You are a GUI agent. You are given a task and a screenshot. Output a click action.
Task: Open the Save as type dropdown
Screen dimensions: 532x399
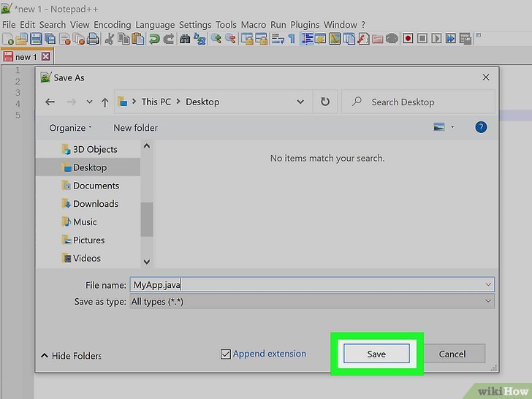click(x=312, y=301)
